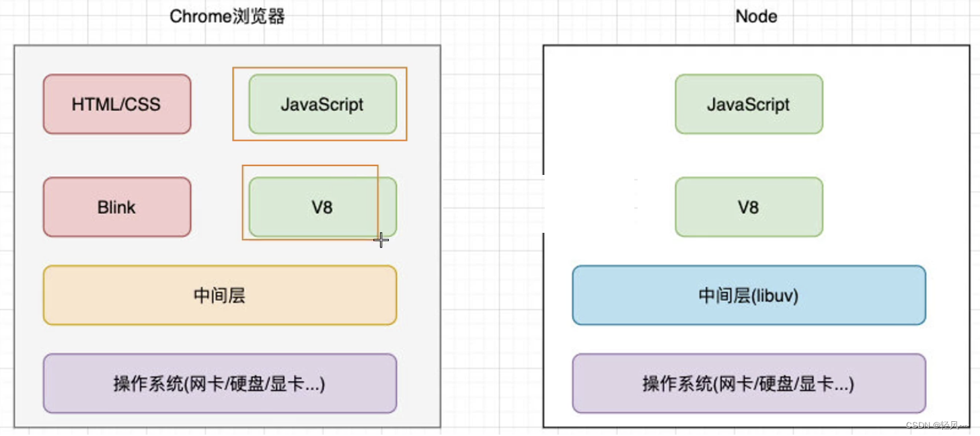Select the orange 中间层 box in Chrome diagram

click(220, 295)
